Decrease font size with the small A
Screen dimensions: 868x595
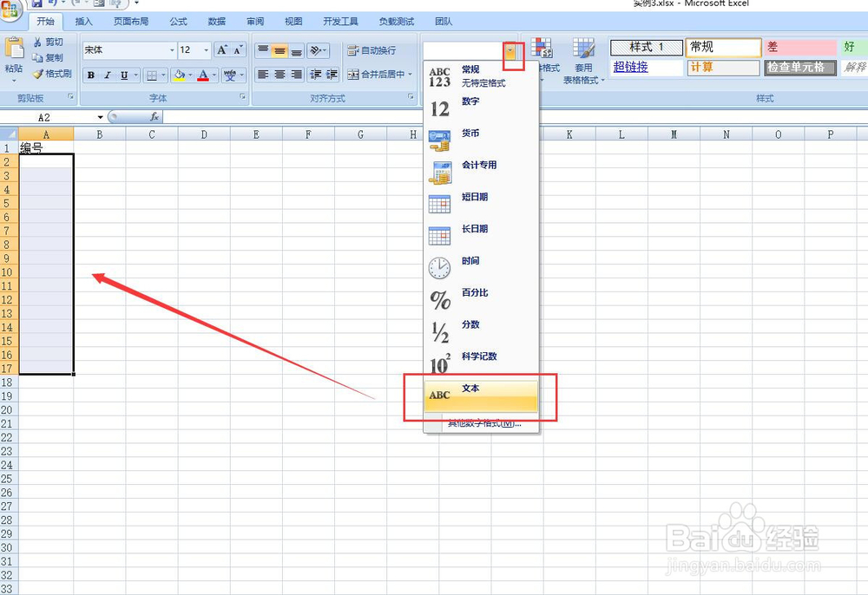point(238,50)
